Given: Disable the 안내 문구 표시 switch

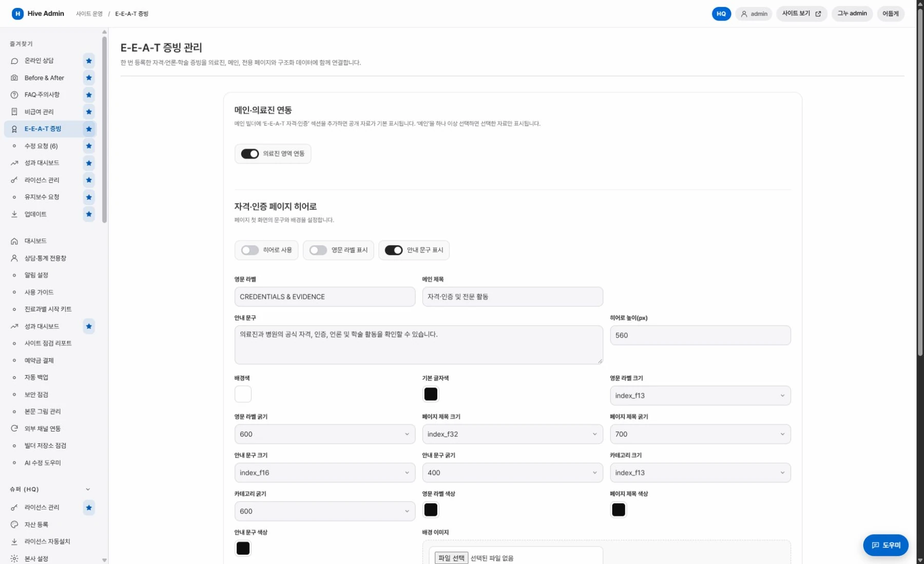Looking at the screenshot, I should (394, 250).
